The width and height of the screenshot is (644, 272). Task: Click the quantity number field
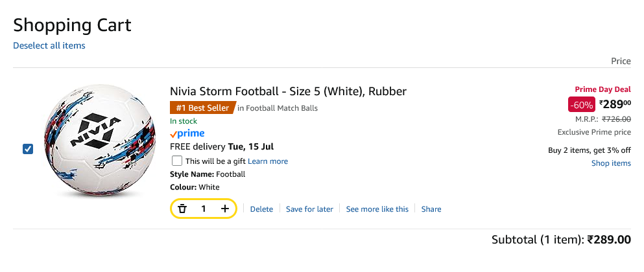(x=204, y=209)
